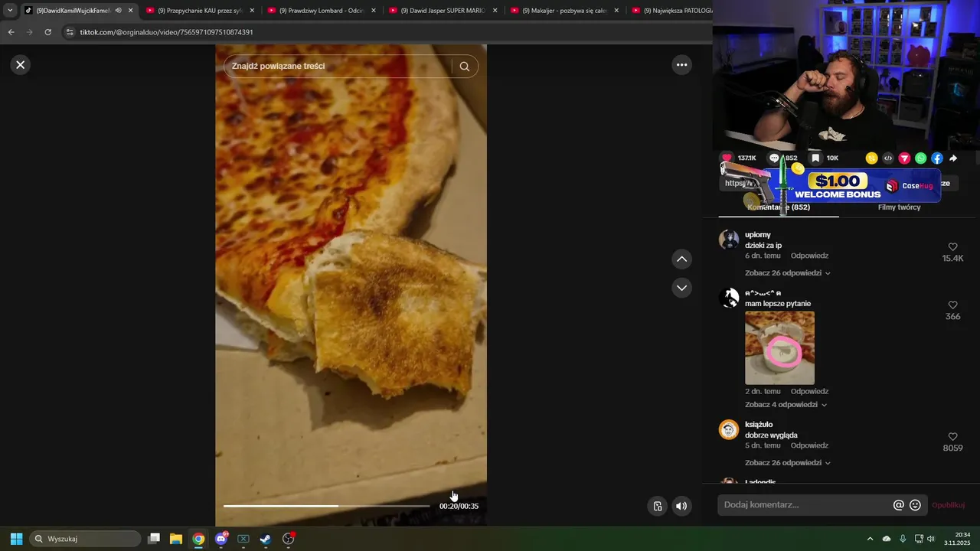Mute the TikTok video with speaker button
This screenshot has height=551, width=980.
pyautogui.click(x=681, y=506)
